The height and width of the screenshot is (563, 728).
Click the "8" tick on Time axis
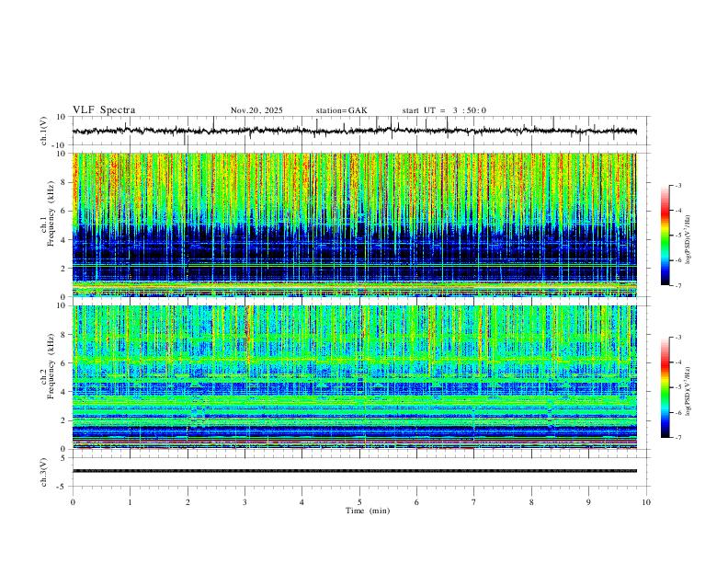click(x=531, y=502)
